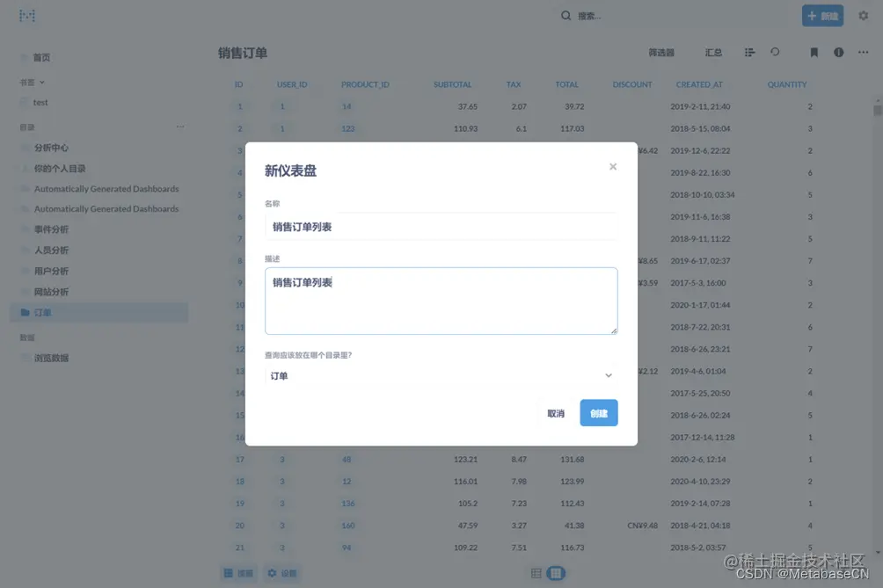Viewport: 883px width, 588px height.
Task: Click the ID column header
Action: point(238,84)
